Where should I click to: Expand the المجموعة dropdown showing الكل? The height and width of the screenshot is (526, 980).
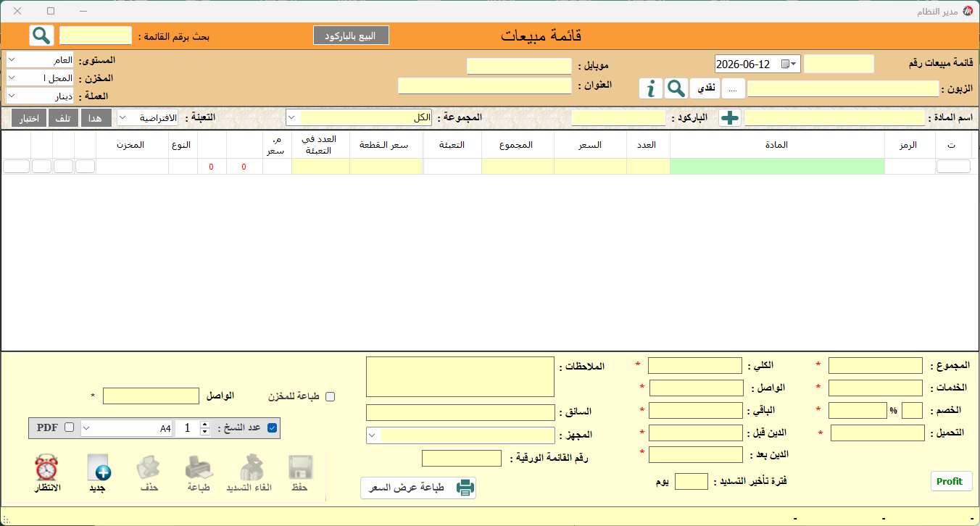tap(359, 117)
